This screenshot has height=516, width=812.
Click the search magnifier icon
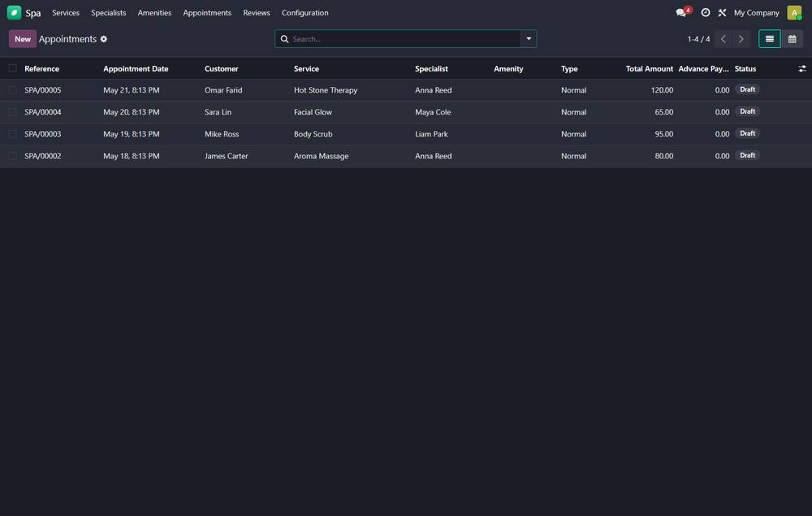284,39
